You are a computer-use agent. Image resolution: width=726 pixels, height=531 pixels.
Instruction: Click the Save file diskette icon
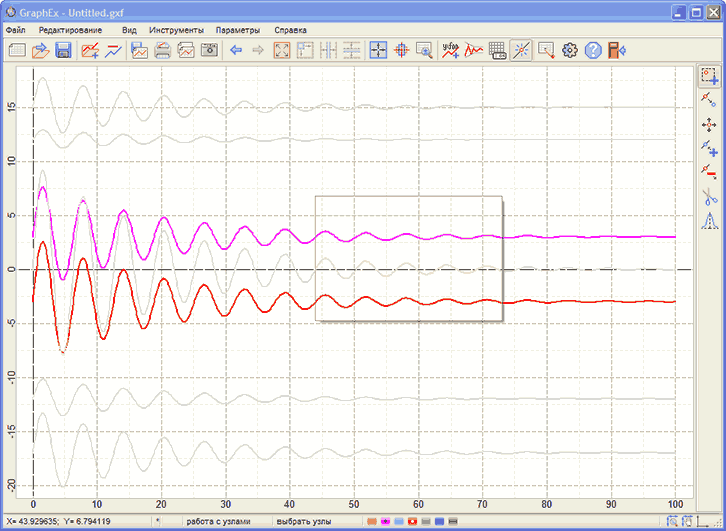63,50
